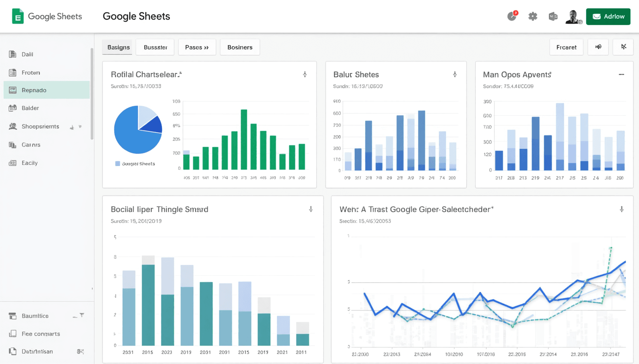
Task: Click the Google Sheets page title
Action: (136, 16)
